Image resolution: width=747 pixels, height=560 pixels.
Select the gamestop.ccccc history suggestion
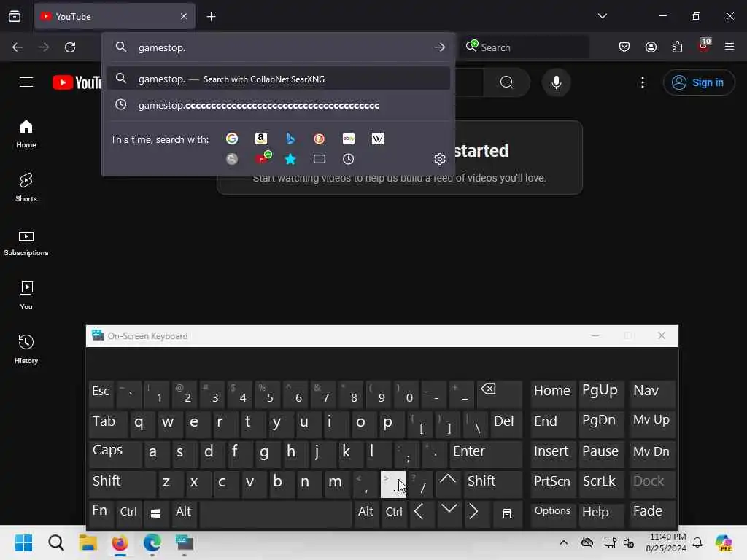tap(279, 105)
